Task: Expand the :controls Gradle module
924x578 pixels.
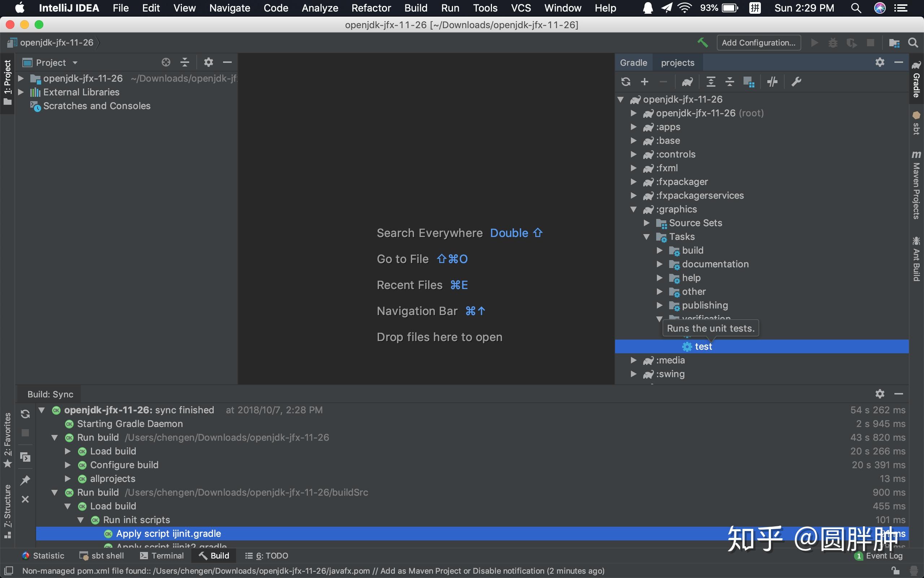Action: click(633, 155)
